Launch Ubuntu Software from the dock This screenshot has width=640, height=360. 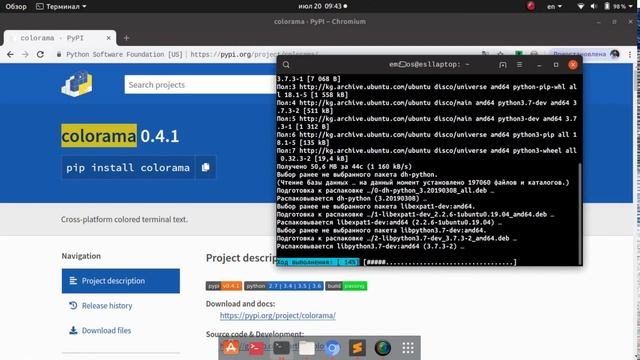coord(231,348)
